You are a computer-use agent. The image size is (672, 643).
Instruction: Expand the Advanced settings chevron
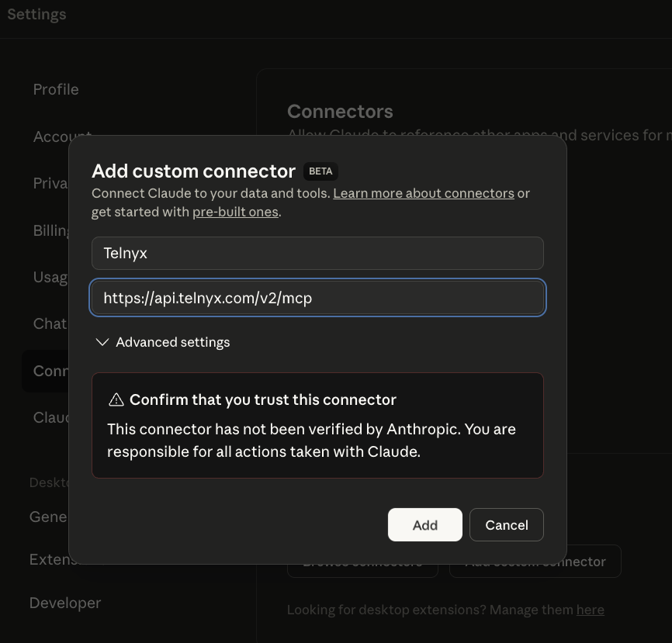[x=102, y=342]
